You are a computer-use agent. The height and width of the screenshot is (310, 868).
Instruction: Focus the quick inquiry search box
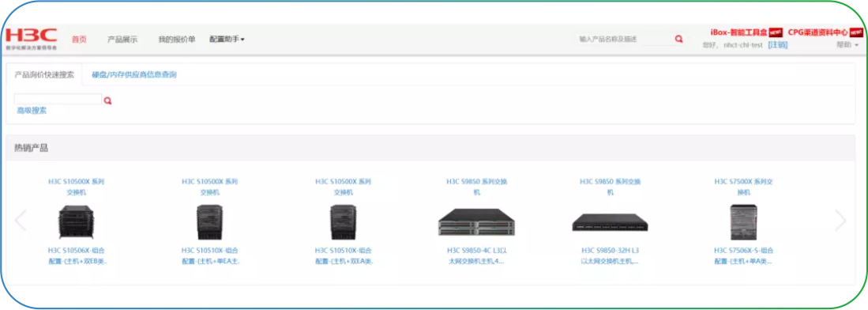coord(58,100)
